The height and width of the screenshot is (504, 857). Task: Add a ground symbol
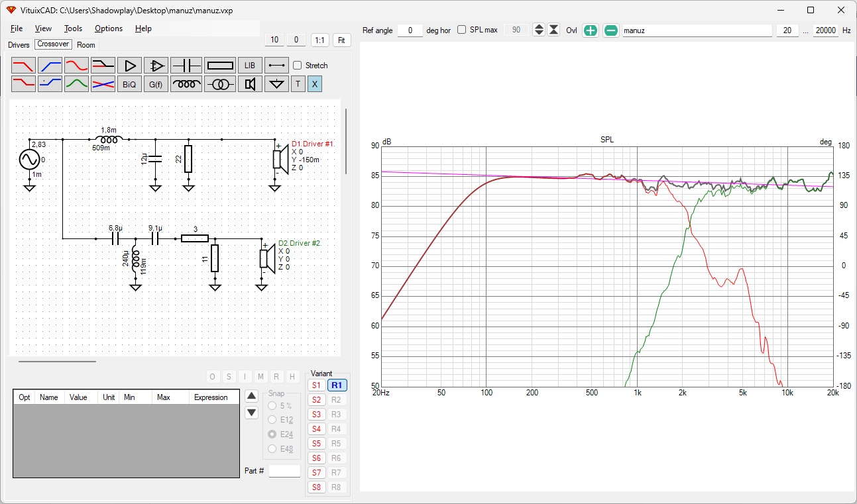pos(276,84)
